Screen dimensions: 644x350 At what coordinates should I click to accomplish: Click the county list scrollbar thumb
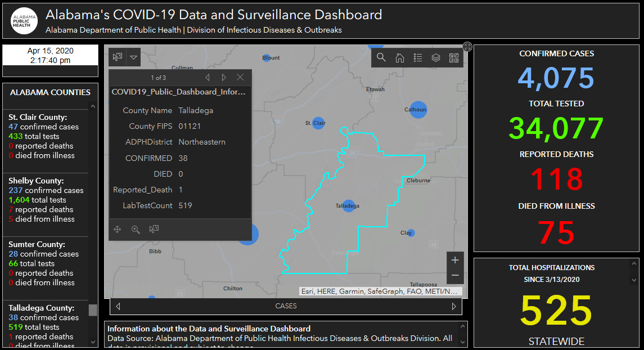[x=93, y=311]
